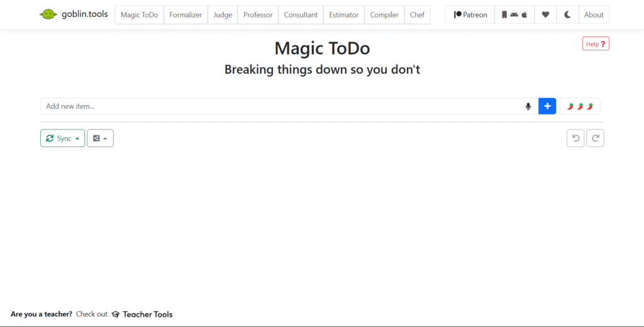Start voice input with the microphone icon

pyautogui.click(x=528, y=106)
